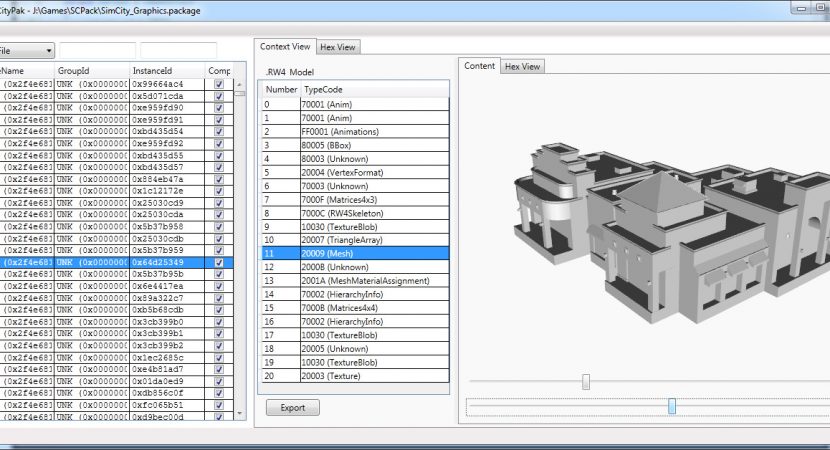The image size is (830, 450).
Task: Sort by the InstanceId column header
Action: coord(166,71)
